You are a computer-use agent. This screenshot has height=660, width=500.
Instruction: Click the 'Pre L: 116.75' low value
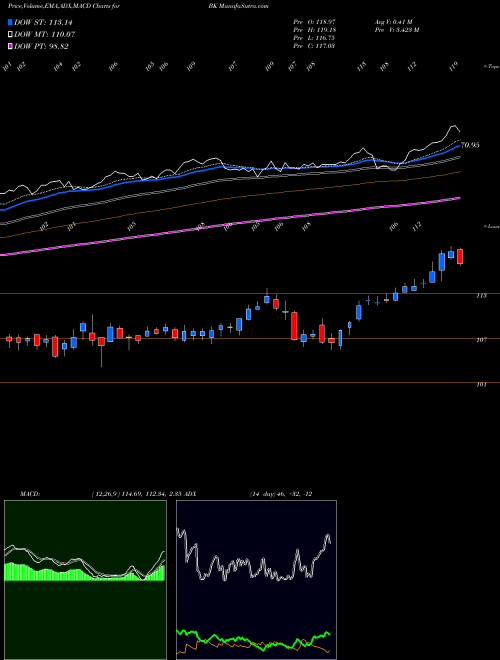click(x=314, y=38)
